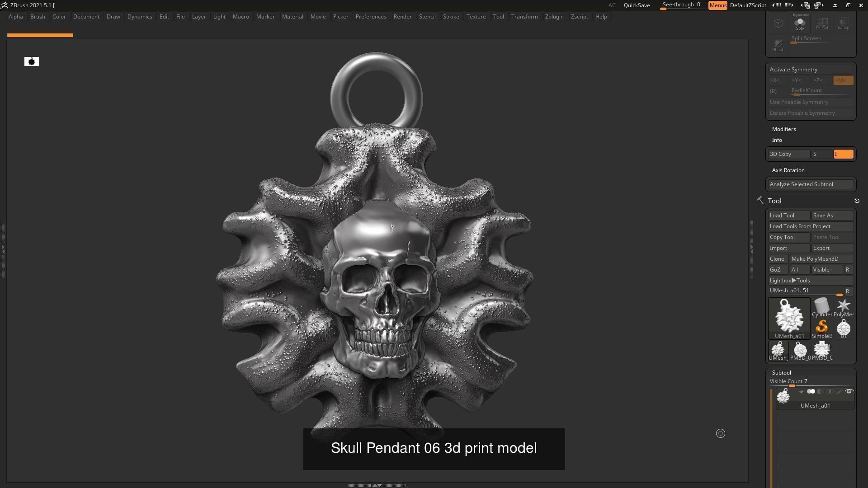The height and width of the screenshot is (488, 868).
Task: Click previous UI layout arrow icon
Action: 806,5
